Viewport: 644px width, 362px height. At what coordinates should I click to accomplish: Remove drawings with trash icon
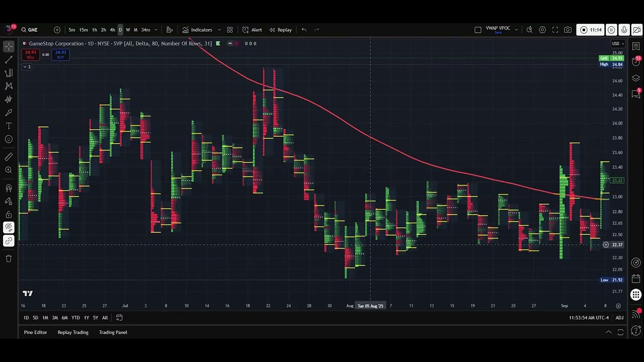coord(9,258)
